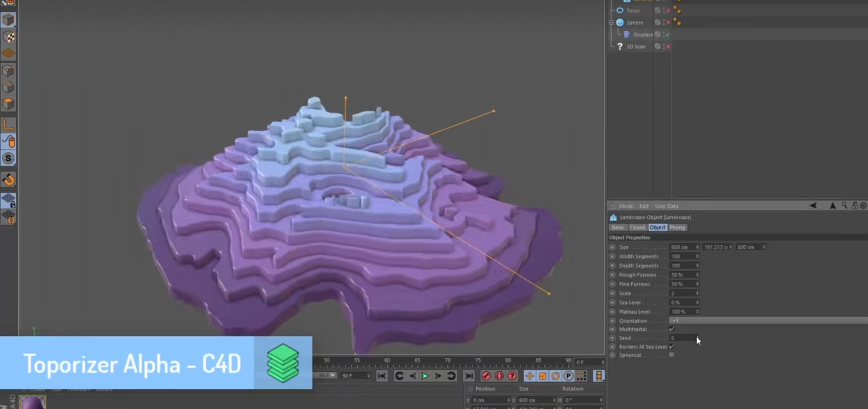Switch to Edges mode
The image size is (868, 409).
[x=8, y=87]
